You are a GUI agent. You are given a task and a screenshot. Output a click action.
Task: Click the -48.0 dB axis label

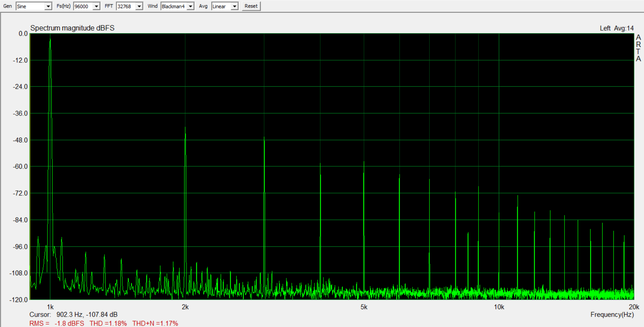[20, 140]
